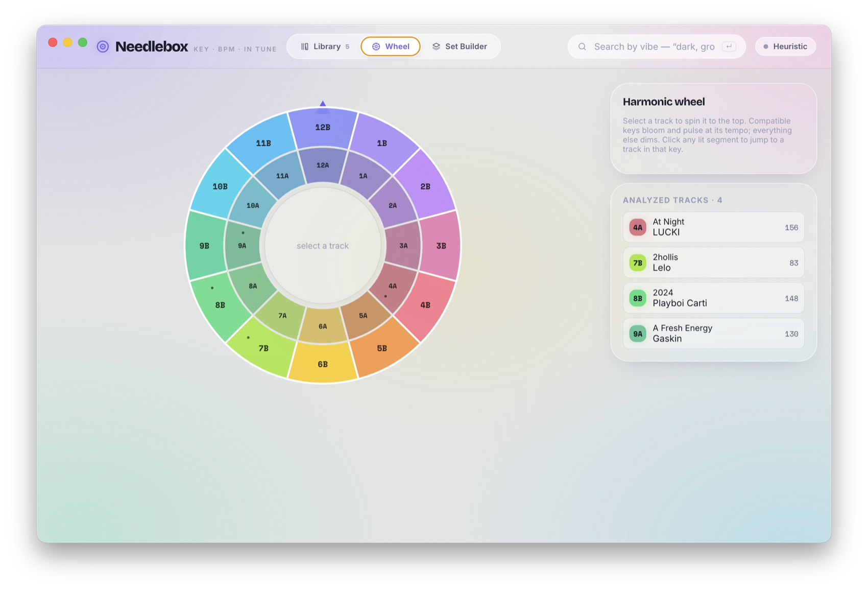
Task: Click the ANALYZED TRACKS · 4 label
Action: coord(672,200)
